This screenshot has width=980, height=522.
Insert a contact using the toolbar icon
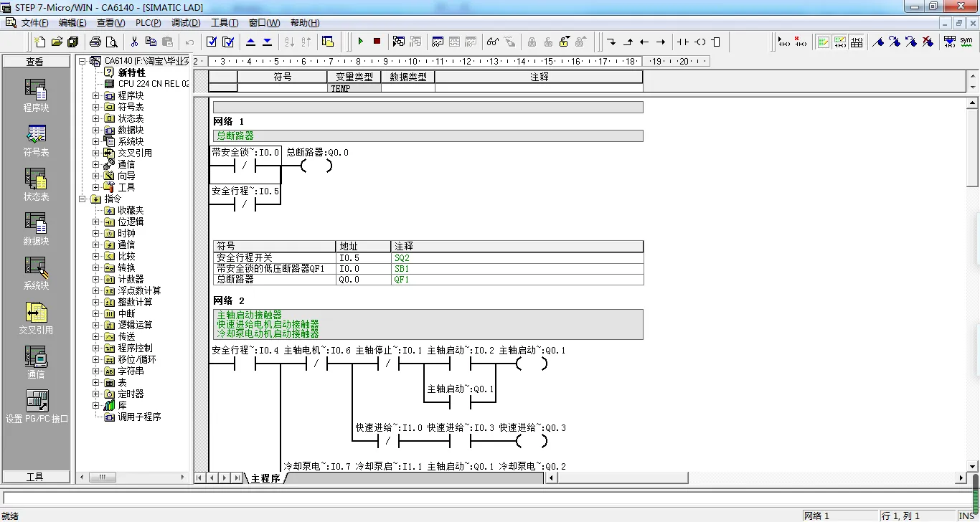tap(683, 42)
